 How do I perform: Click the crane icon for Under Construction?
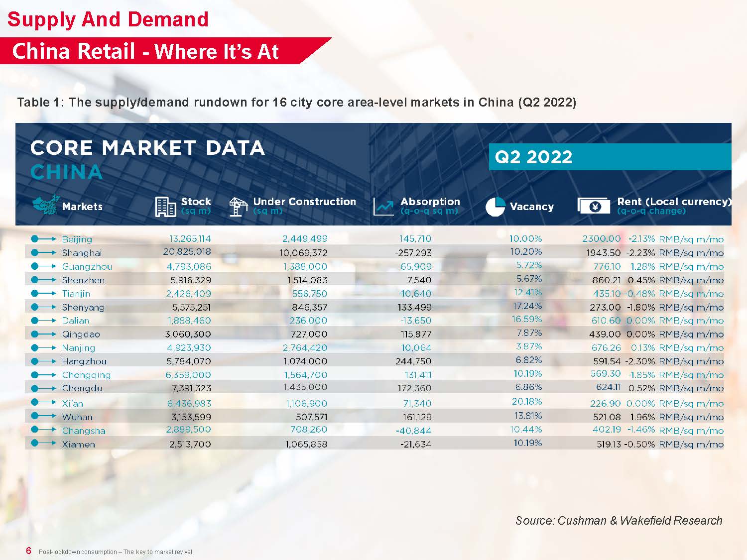(x=238, y=206)
